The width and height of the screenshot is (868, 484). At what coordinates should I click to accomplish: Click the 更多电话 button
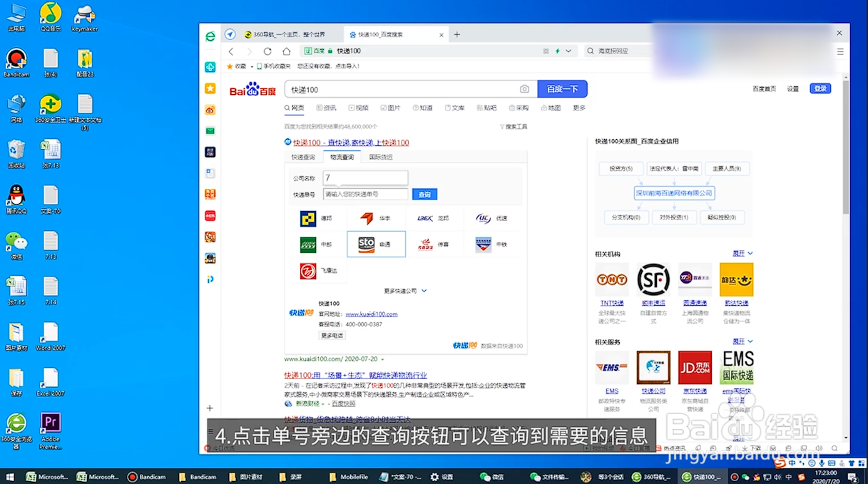(332, 335)
